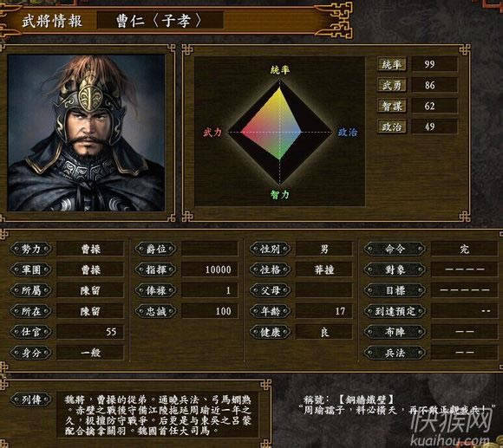Click the 武將情報 title header
This screenshot has height=448, width=503.
pos(52,21)
